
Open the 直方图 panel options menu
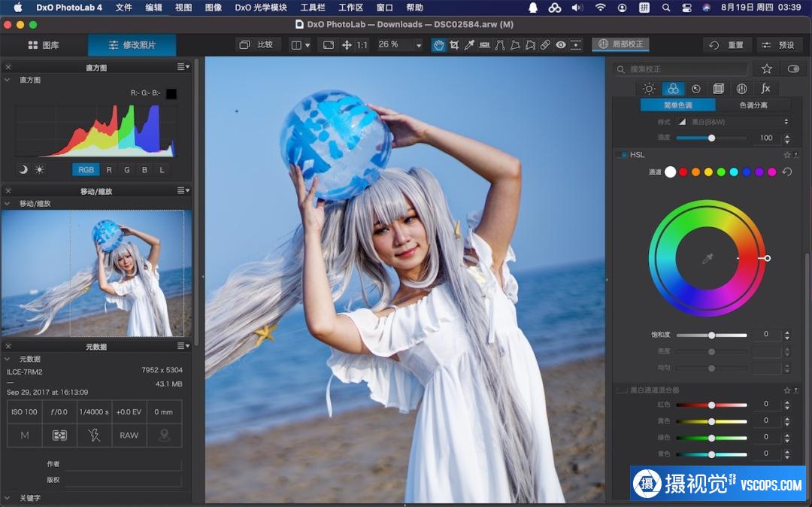tap(183, 67)
